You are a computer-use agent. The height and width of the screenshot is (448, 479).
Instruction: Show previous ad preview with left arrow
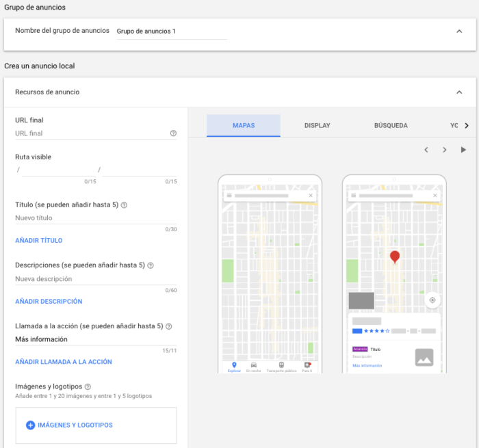click(426, 150)
